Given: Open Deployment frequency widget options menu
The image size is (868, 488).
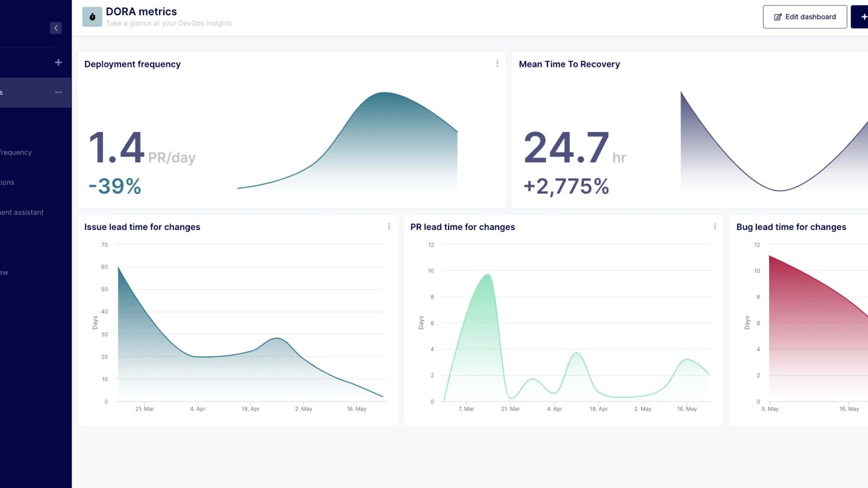Looking at the screenshot, I should [x=497, y=64].
